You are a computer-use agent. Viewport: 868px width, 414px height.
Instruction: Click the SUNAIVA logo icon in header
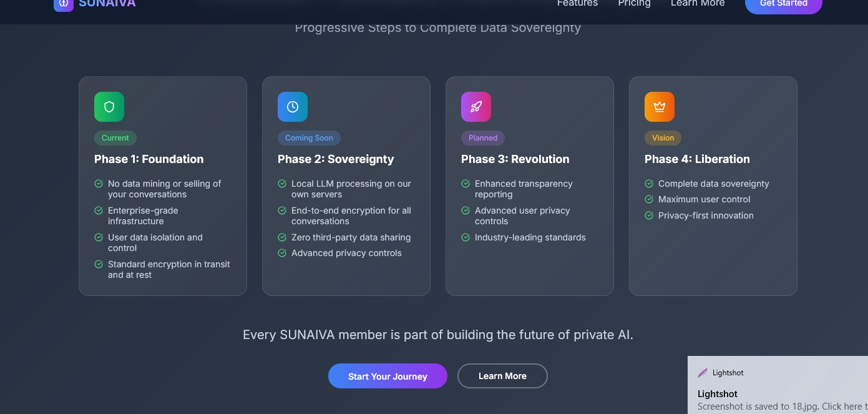64,4
